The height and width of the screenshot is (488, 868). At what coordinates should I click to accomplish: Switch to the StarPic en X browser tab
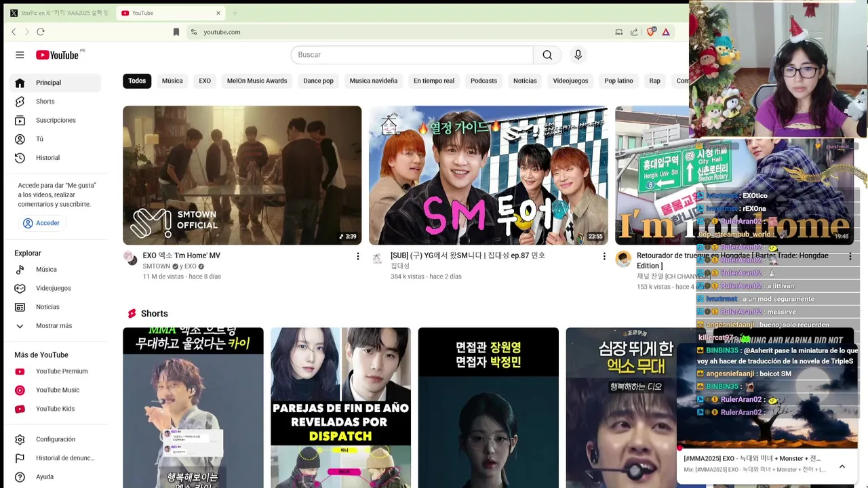click(x=60, y=13)
